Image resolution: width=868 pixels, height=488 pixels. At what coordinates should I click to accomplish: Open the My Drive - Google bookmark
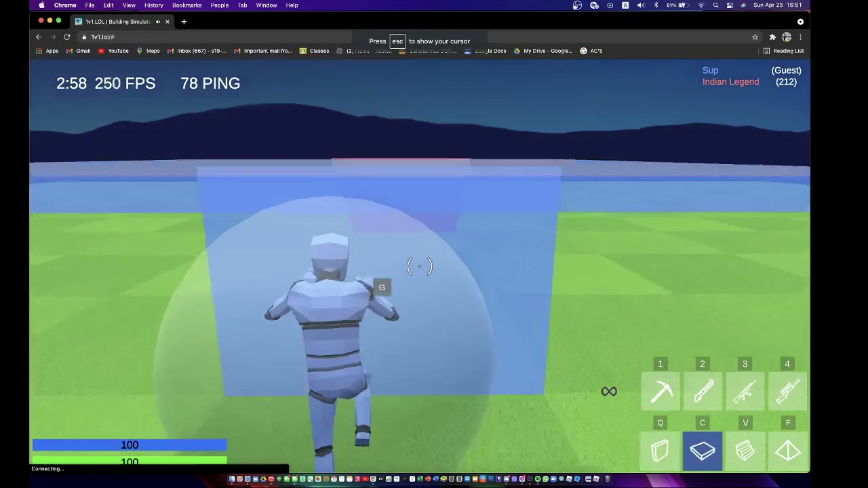(542, 51)
